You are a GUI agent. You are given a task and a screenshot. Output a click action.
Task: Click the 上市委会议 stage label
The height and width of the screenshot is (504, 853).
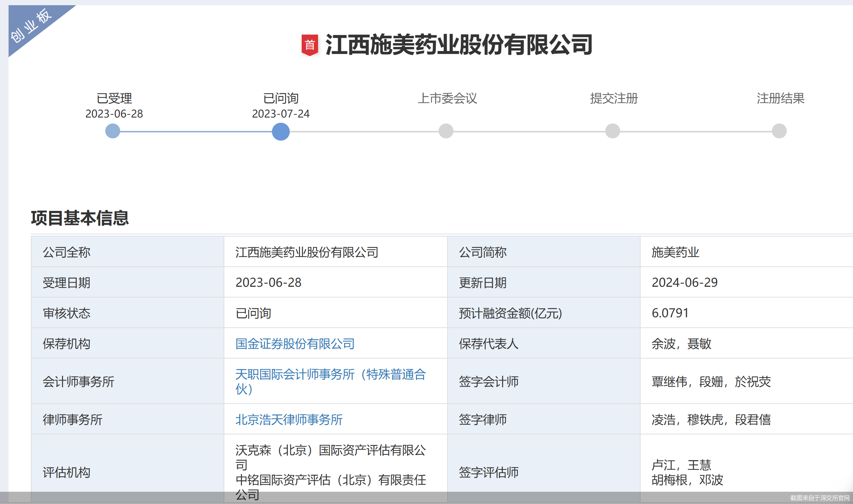pos(447,98)
